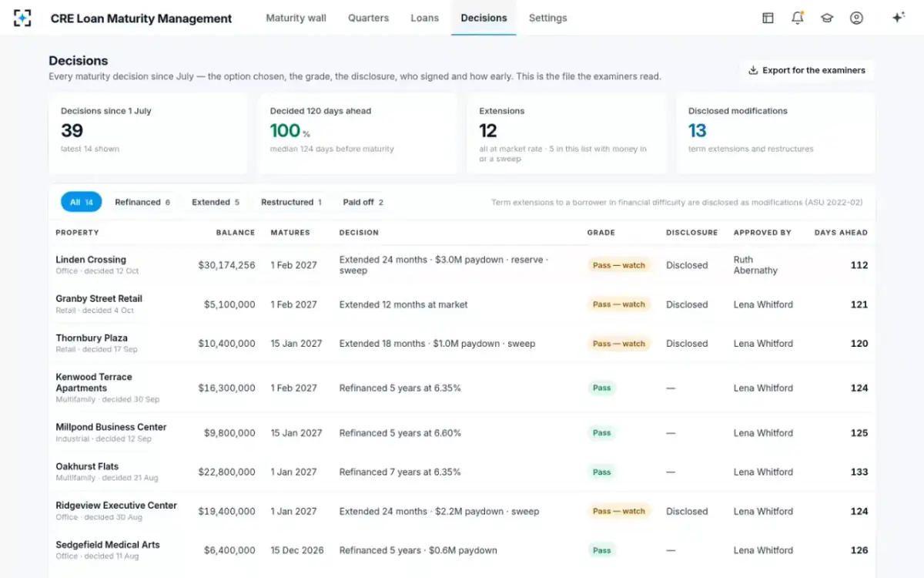Sort by the Balance column header
Viewport: 924px width, 578px height.
[236, 232]
